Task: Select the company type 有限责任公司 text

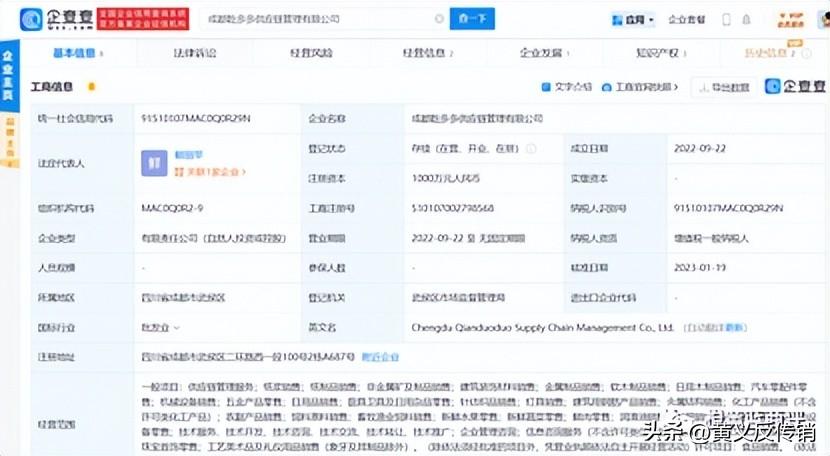Action: (214, 238)
